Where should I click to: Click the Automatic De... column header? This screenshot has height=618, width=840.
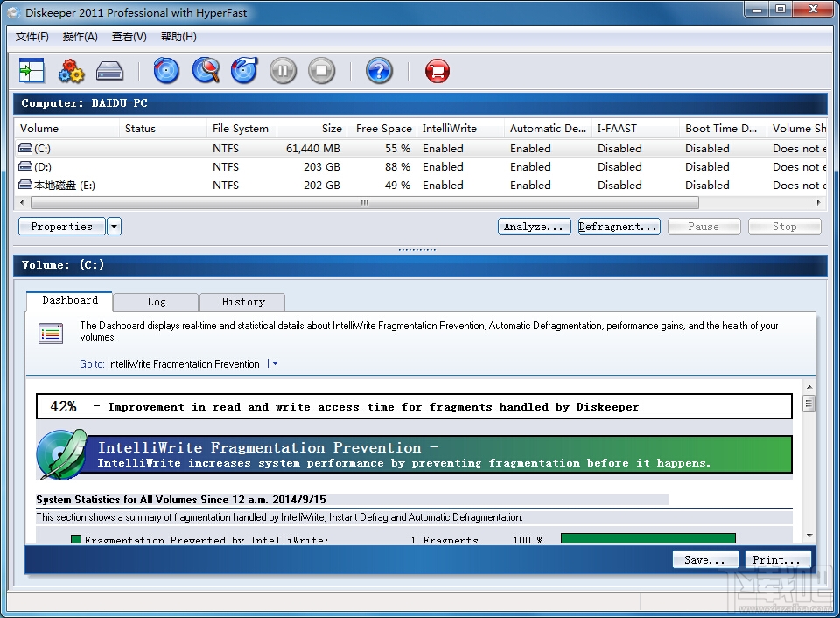pos(548,128)
